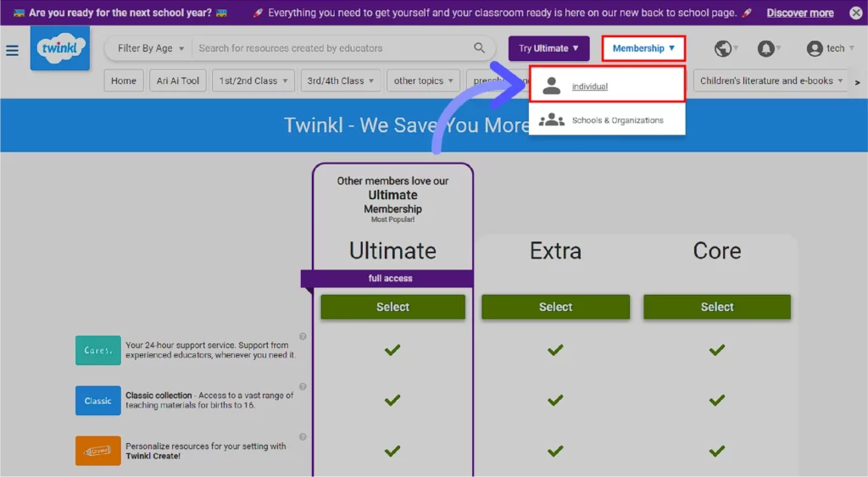Click the full access ribbon label
Image resolution: width=868 pixels, height=477 pixels.
(x=390, y=279)
